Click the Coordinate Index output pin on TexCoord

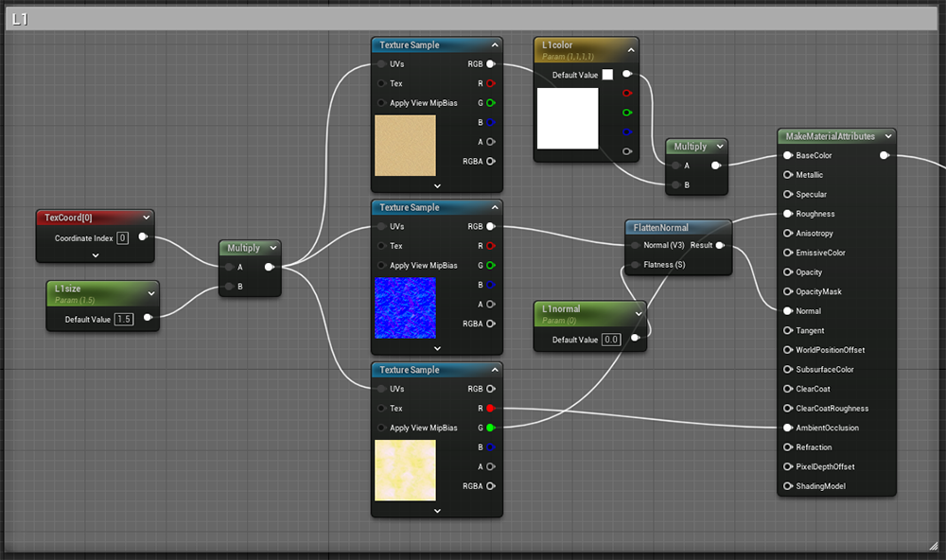(143, 237)
